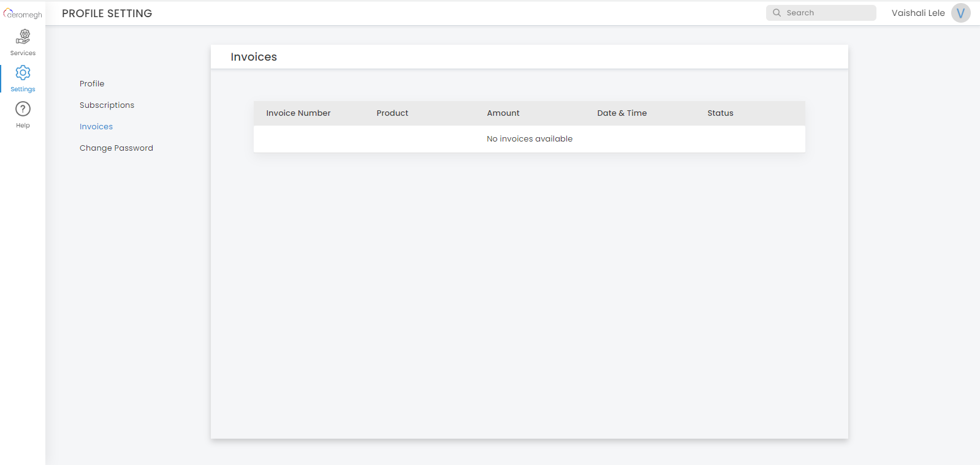Viewport: 980px width, 465px height.
Task: Click the Vaishali Lele username
Action: tap(917, 13)
